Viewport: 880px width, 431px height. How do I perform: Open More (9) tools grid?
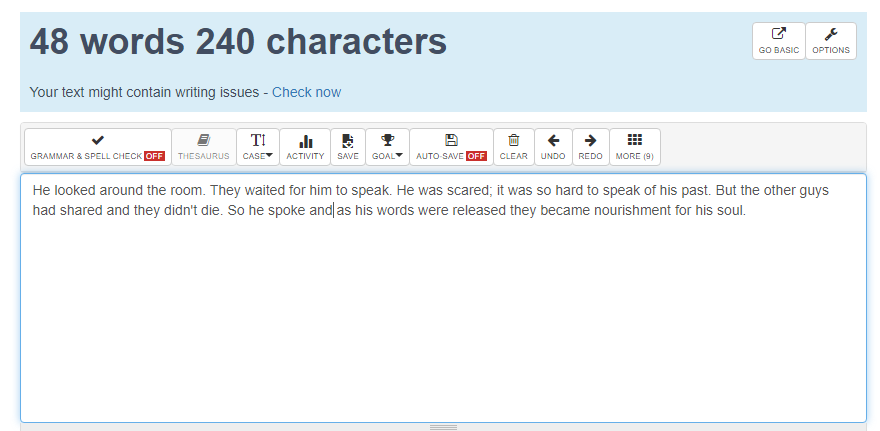tap(635, 147)
